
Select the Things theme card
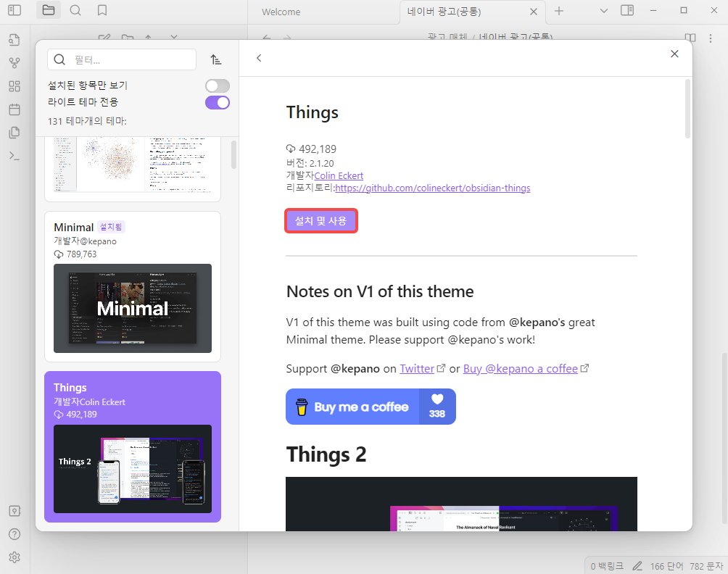click(133, 446)
